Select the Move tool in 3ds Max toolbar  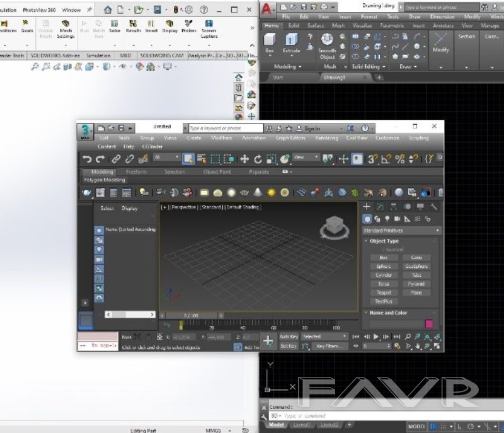(x=244, y=159)
